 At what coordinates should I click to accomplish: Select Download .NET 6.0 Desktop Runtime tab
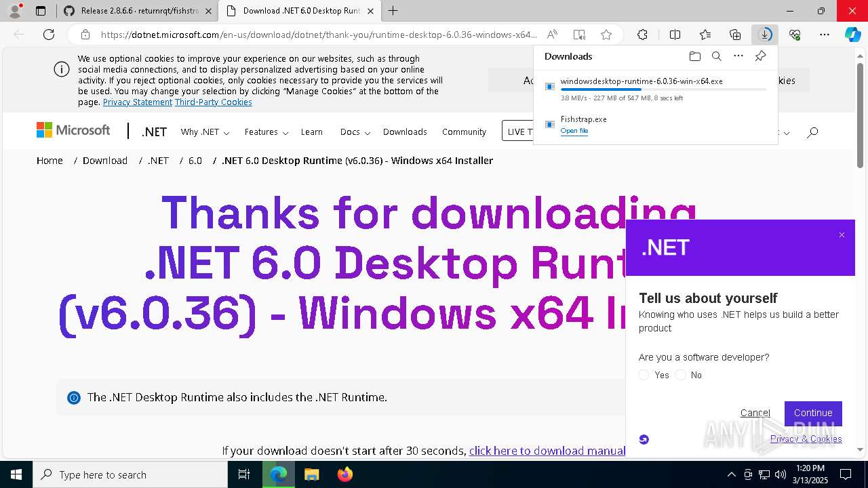[x=301, y=11]
